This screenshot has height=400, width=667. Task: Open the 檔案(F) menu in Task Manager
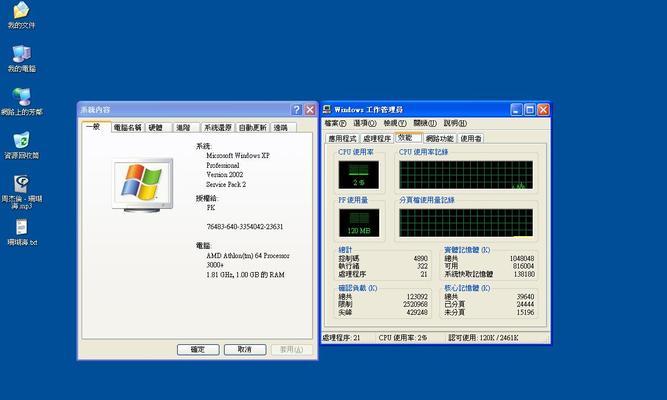coord(335,123)
